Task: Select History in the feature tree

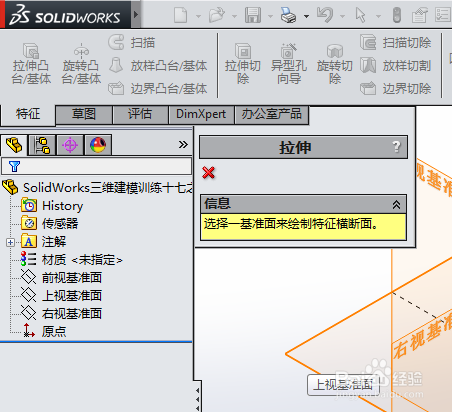Action: click(52, 206)
